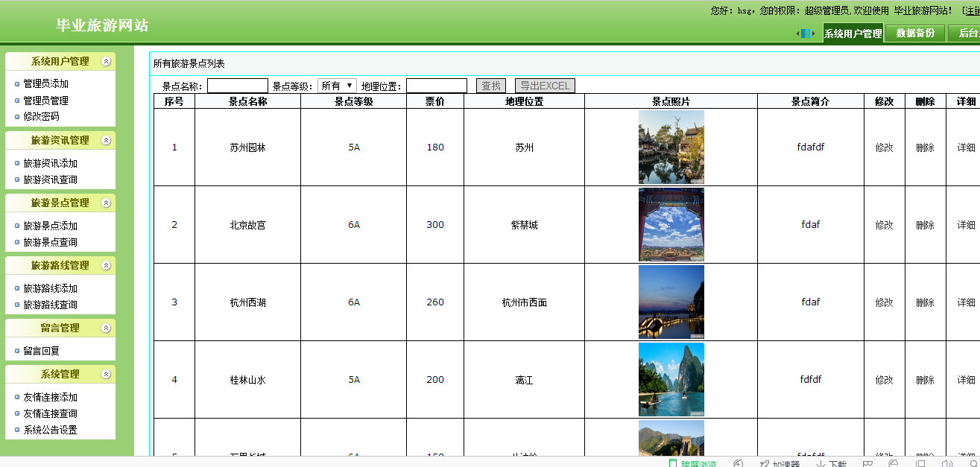Viewport: 980px width, 467px height.
Task: Select the 桂林山水 name cell
Action: [x=248, y=380]
